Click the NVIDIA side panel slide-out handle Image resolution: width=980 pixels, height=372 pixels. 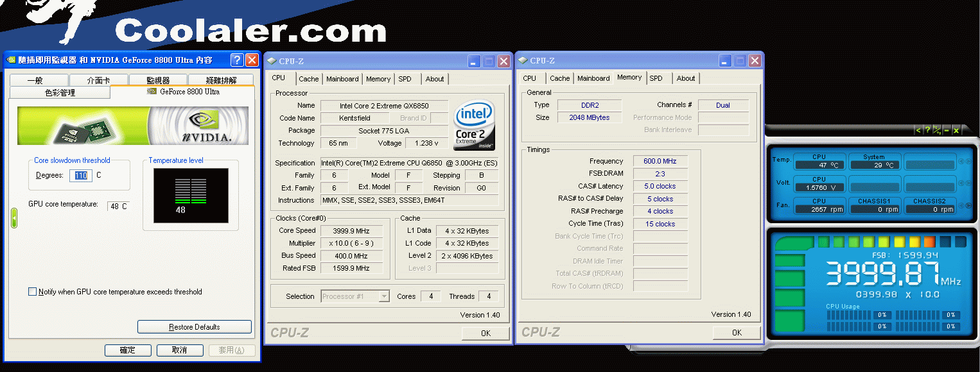click(14, 217)
